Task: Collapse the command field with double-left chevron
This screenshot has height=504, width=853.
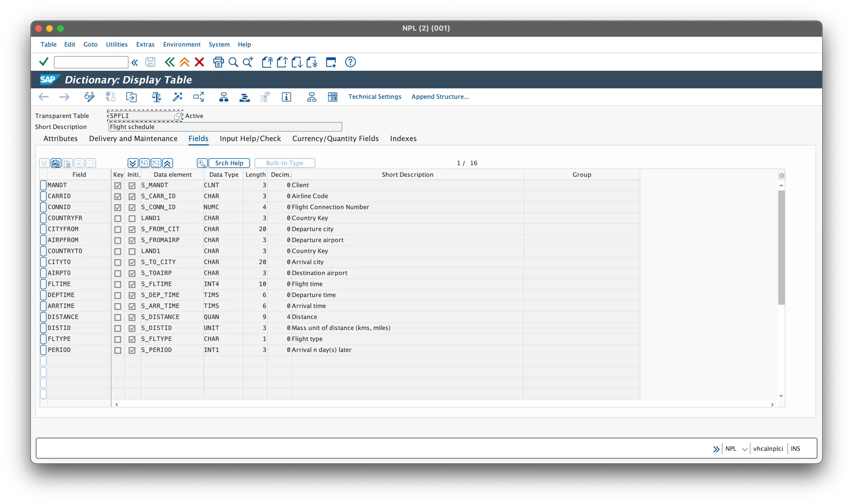Action: click(135, 62)
